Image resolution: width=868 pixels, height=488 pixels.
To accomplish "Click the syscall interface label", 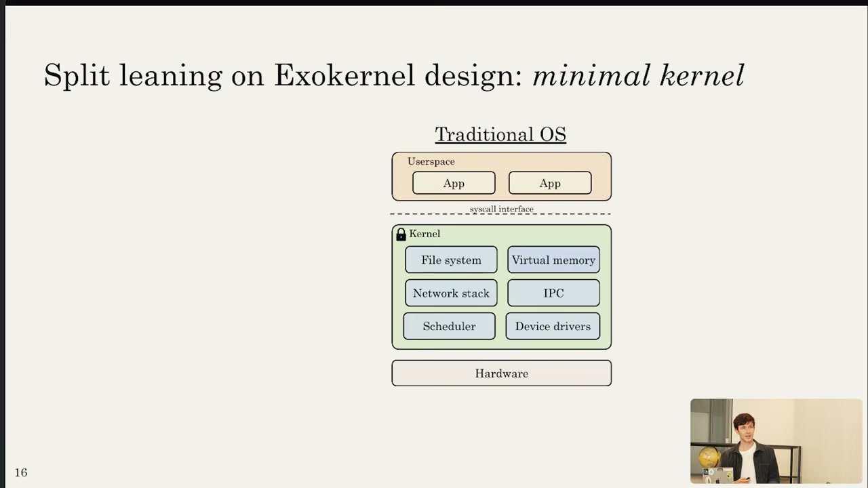I will point(502,209).
